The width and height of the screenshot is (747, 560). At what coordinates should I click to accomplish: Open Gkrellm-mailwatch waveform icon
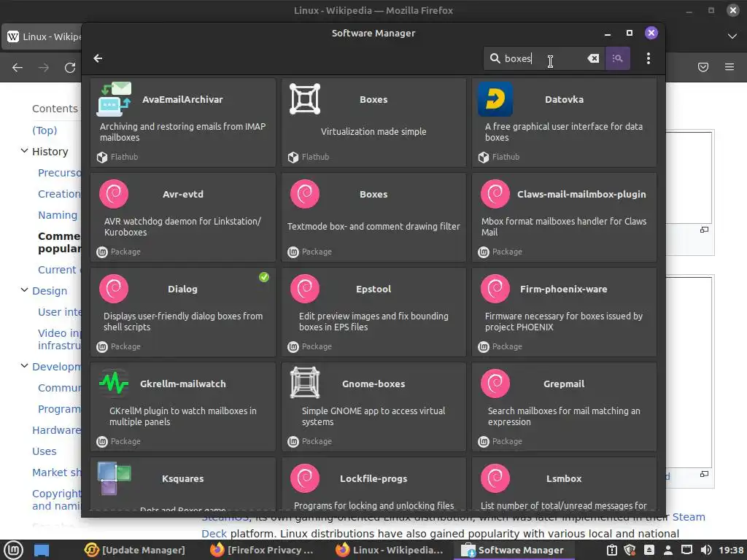(113, 384)
